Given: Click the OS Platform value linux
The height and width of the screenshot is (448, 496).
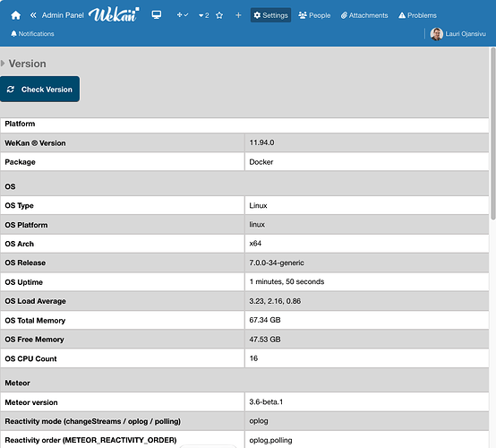Looking at the screenshot, I should point(257,225).
